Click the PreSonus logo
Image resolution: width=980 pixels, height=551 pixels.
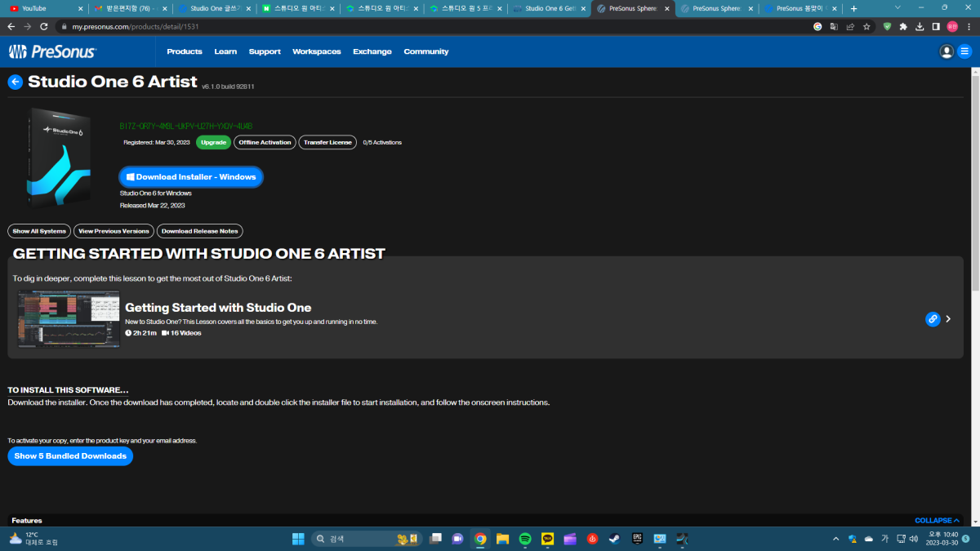click(x=52, y=51)
